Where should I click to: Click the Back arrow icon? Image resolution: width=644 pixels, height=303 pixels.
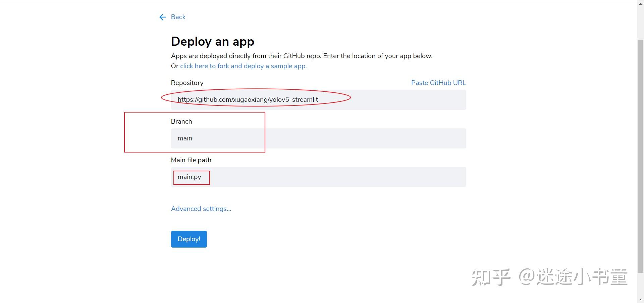pyautogui.click(x=163, y=17)
